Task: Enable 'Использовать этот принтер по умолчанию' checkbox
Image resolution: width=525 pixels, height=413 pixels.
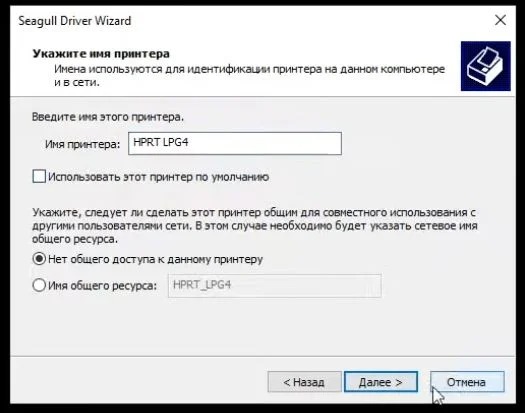Action: point(39,176)
